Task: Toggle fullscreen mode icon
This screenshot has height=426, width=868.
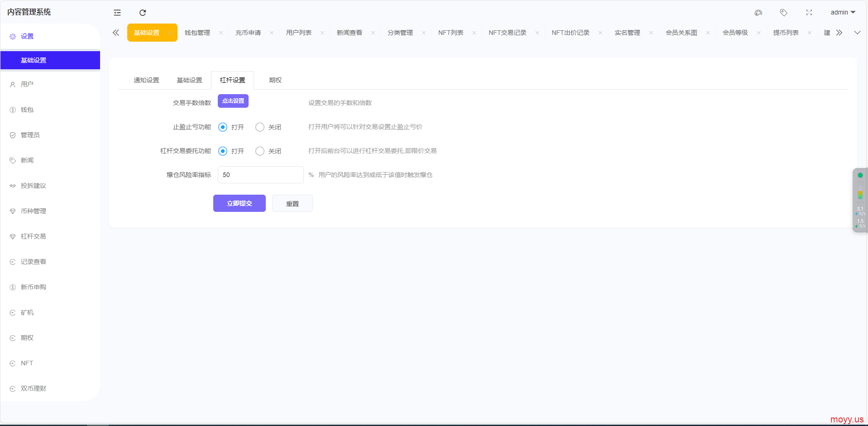Action: click(x=809, y=13)
